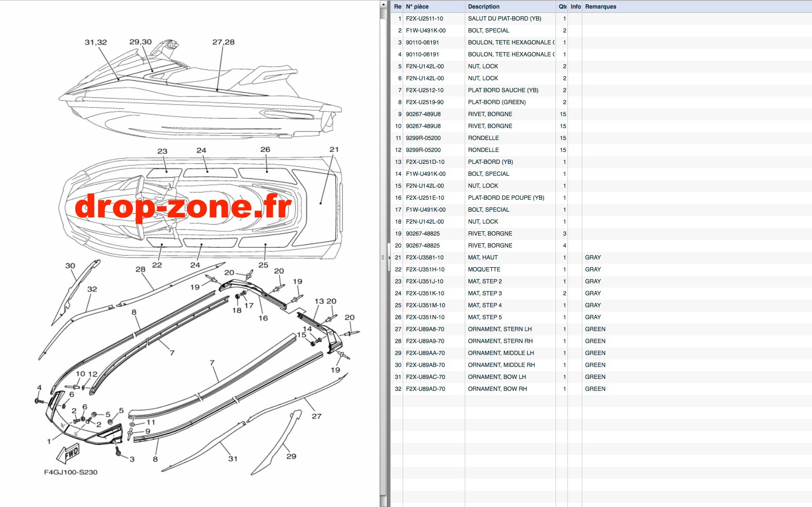
Task: Select row 2 part F1W-U491K-00
Action: click(426, 31)
